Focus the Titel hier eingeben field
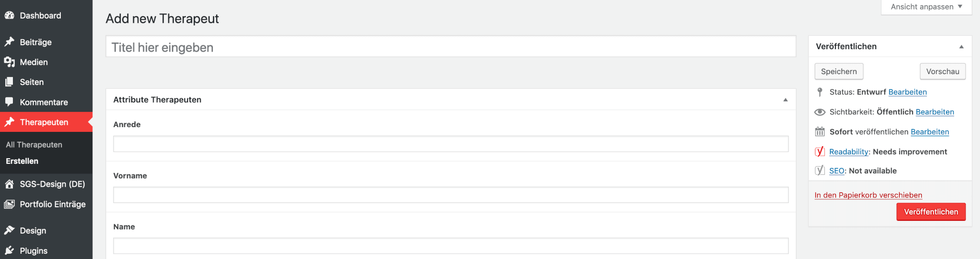 coord(451,47)
